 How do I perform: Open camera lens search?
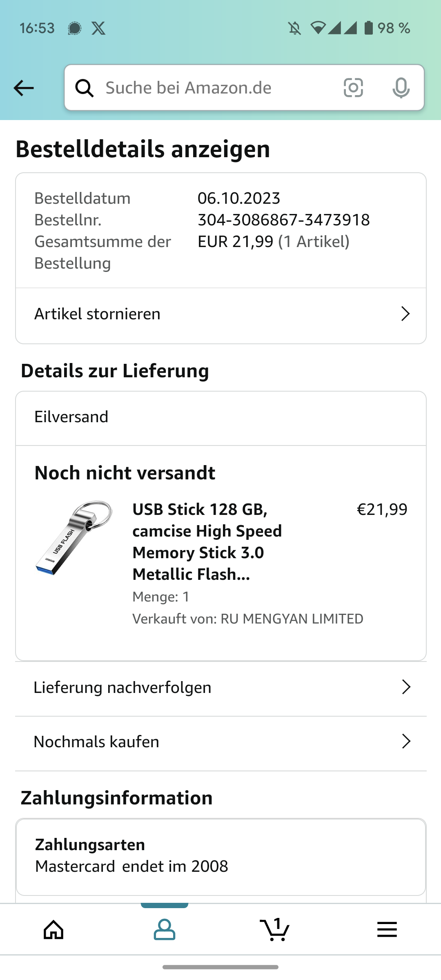click(x=353, y=88)
